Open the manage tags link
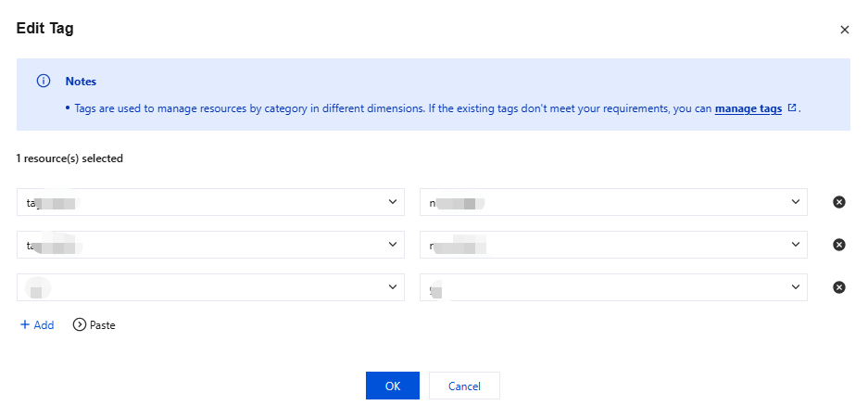The image size is (868, 418). [748, 108]
